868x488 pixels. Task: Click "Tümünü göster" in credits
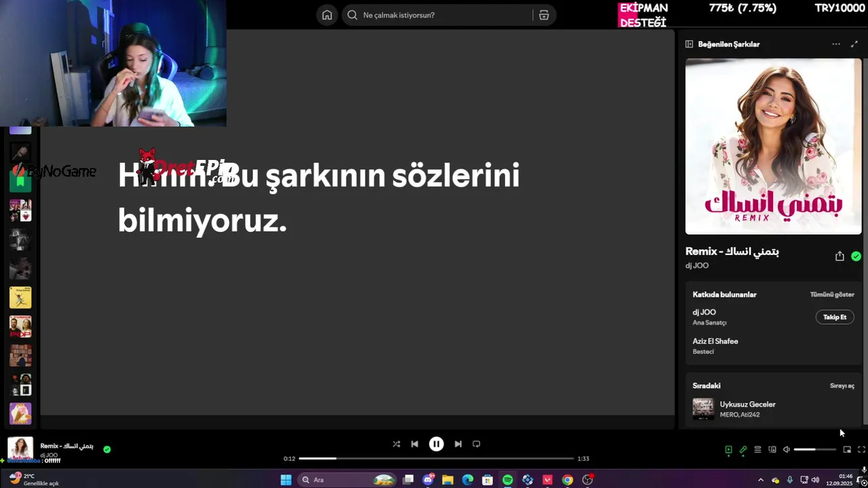pyautogui.click(x=832, y=295)
